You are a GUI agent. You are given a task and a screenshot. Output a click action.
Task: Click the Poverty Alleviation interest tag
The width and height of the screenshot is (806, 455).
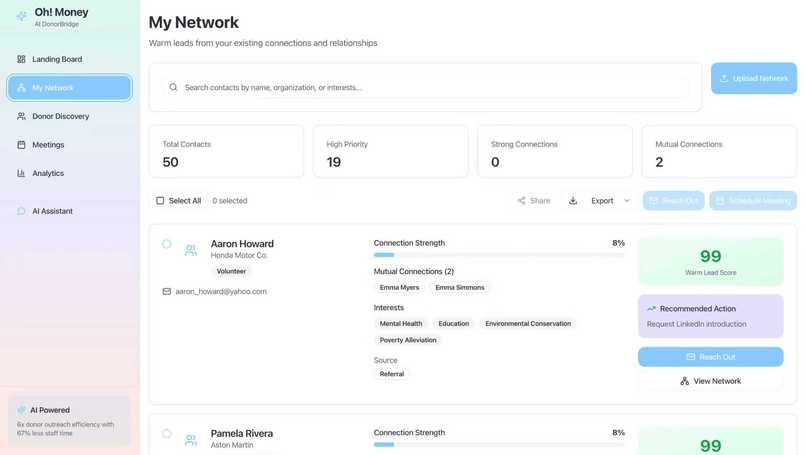pos(408,340)
